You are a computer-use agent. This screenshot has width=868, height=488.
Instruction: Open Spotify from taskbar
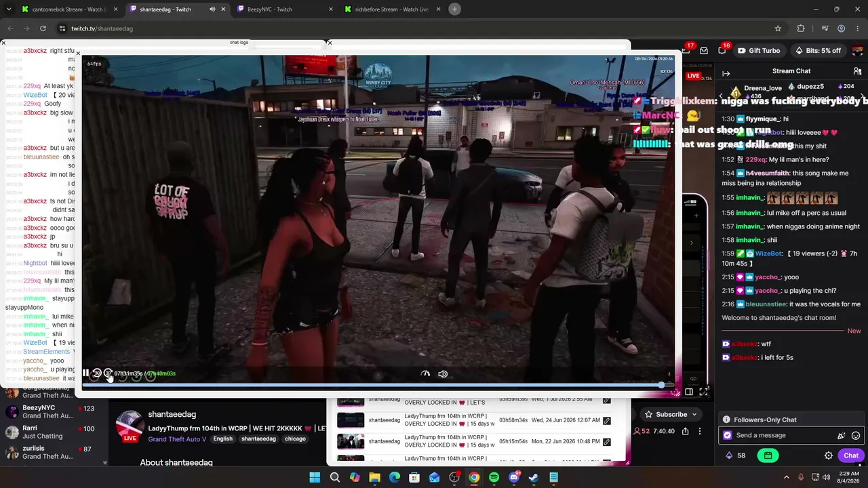tap(494, 478)
